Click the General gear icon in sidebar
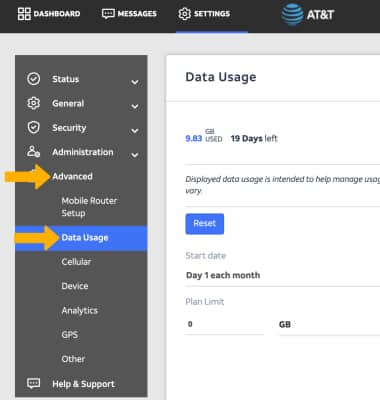Viewport: 380px width, 400px height. [33, 103]
